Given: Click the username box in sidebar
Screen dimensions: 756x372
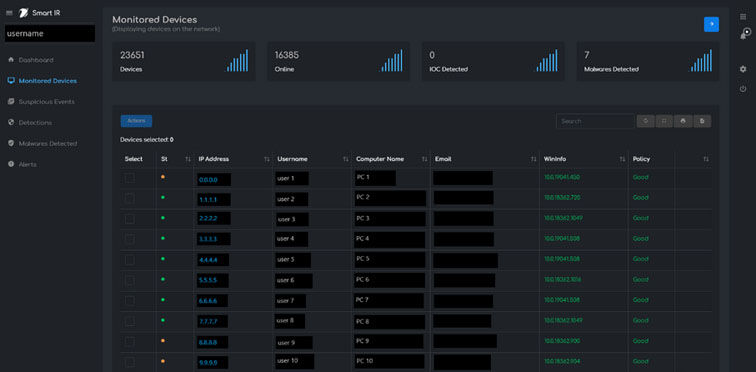Looking at the screenshot, I should (50, 34).
